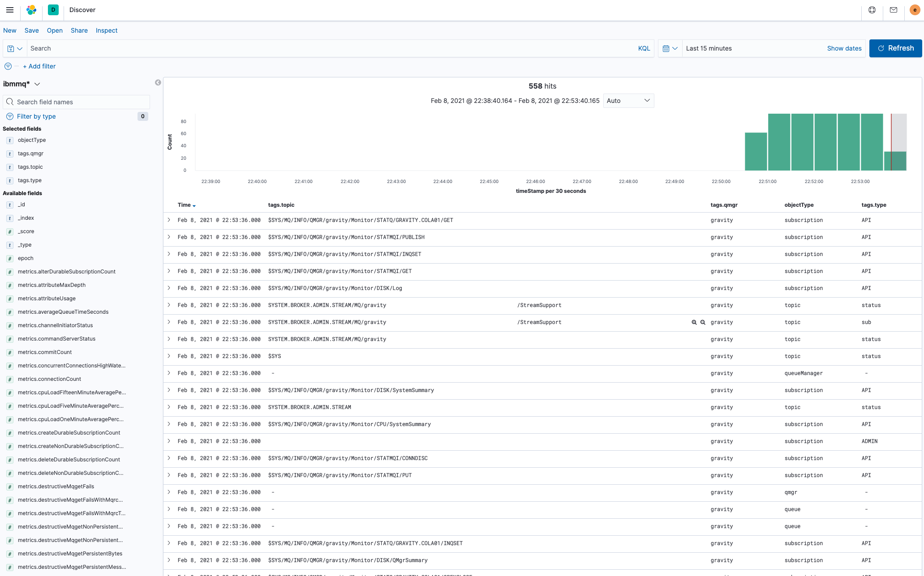Click the filter-out-value magnifier icon
Screen dimensions: 924x576
click(703, 322)
